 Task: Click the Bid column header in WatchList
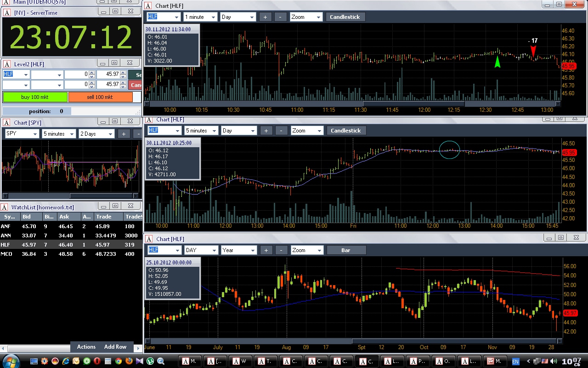31,217
